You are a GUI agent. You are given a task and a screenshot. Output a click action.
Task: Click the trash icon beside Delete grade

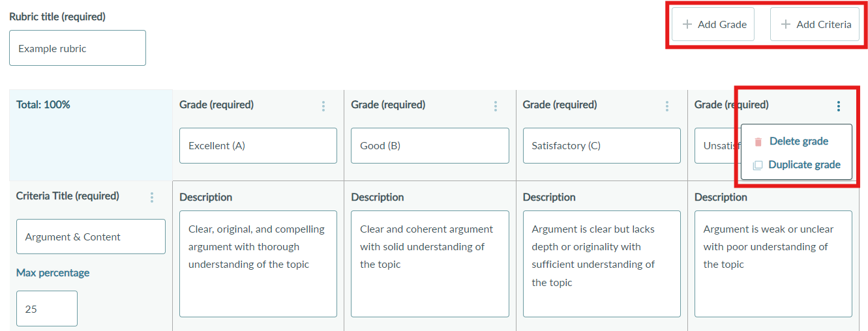(x=758, y=142)
